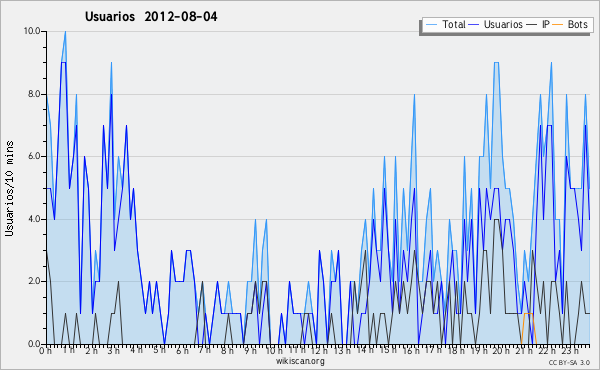This screenshot has width=600, height=370.
Task: Click the '12 h' x-axis label
Action: (x=320, y=351)
